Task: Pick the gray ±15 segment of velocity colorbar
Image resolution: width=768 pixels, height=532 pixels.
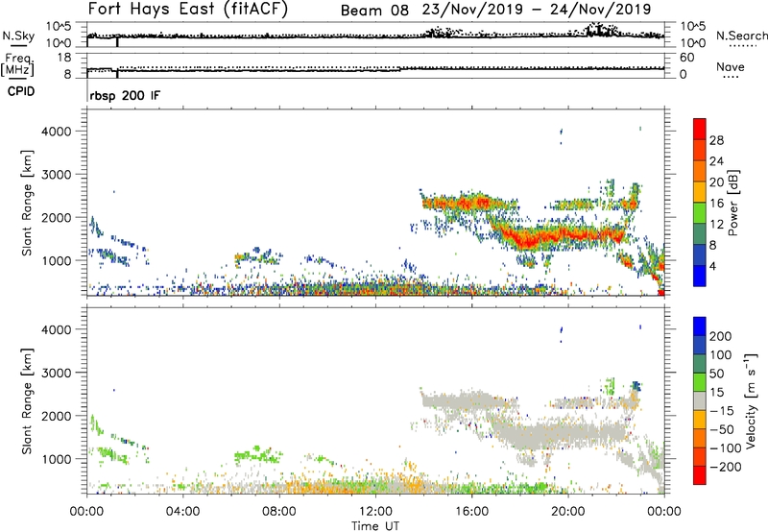Action: 700,400
